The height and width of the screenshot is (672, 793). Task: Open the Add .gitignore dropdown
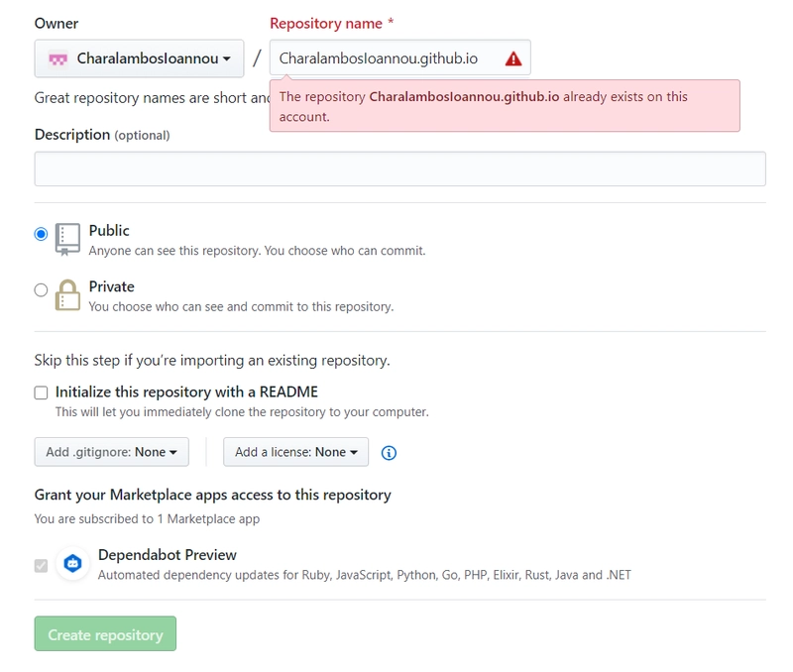(x=111, y=452)
